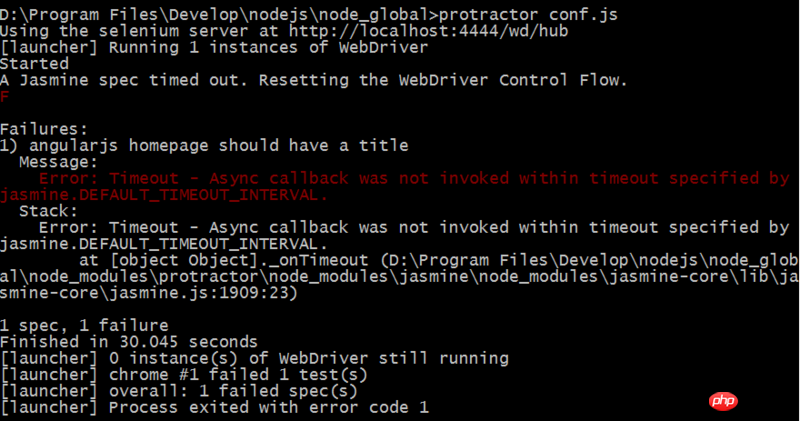Click the http://localhost:4444/wd/hub server URL
The height and width of the screenshot is (421, 800).
click(x=429, y=31)
